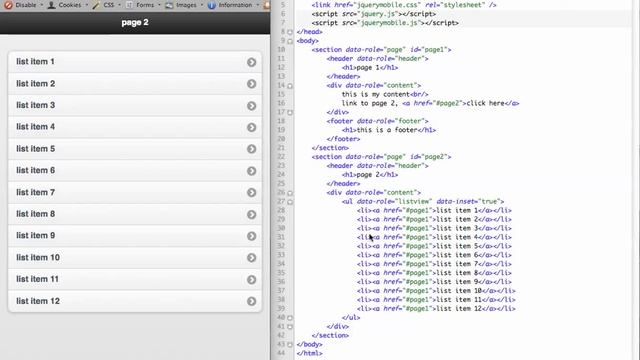Click code line with 'list item 1' li
Image resolution: width=640 pixels, height=360 pixels.
click(434, 211)
